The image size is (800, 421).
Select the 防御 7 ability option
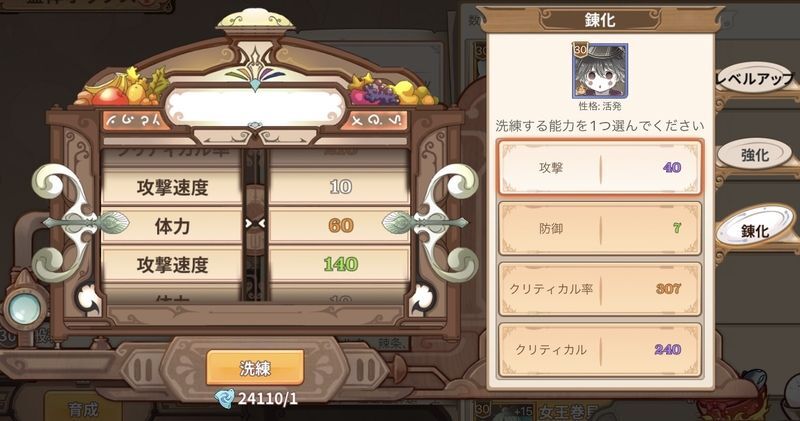tap(599, 228)
